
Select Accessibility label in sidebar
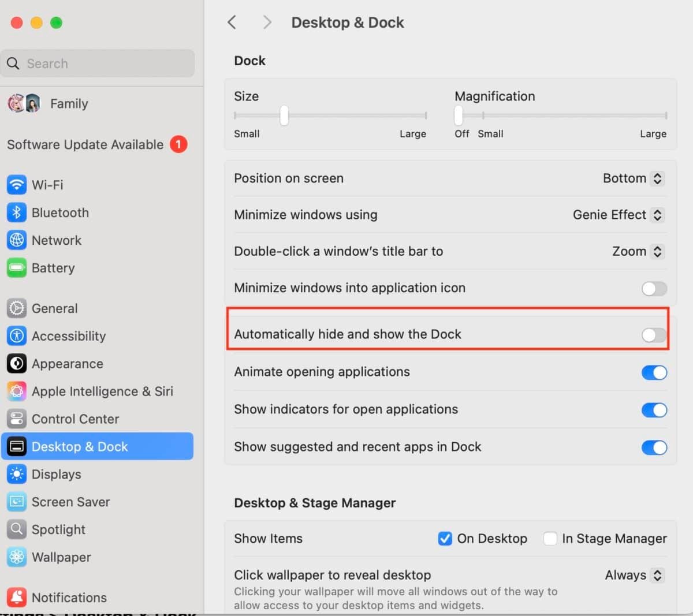[69, 336]
